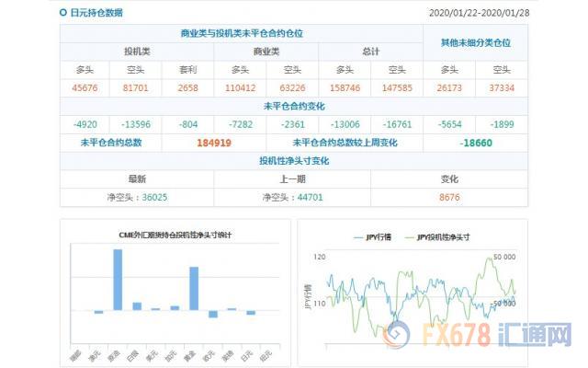Toggle the JPY行情 legend entry
The image size is (588, 368).
coord(372,237)
